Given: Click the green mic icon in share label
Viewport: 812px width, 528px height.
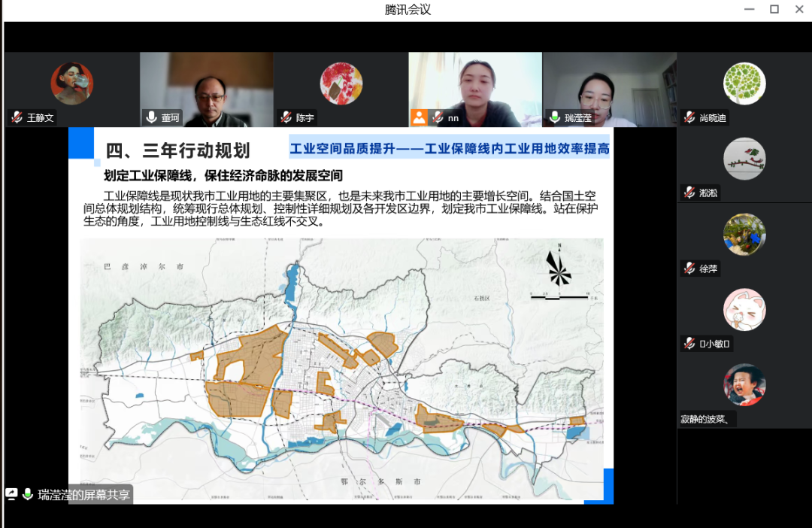Looking at the screenshot, I should 28,494.
